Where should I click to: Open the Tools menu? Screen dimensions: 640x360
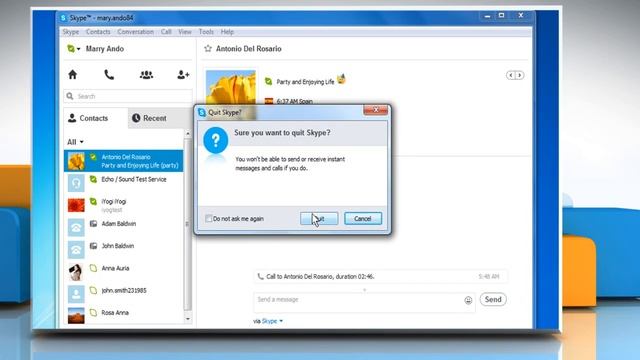pyautogui.click(x=206, y=32)
